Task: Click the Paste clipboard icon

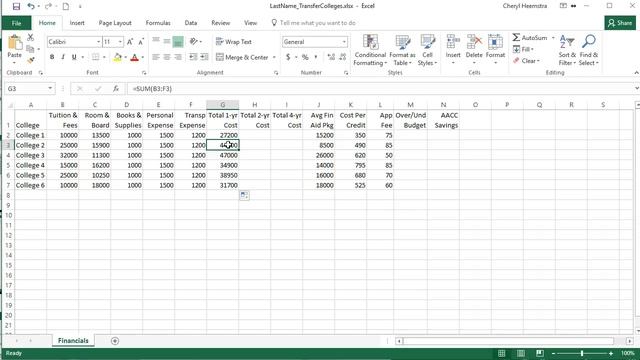Action: [15, 43]
